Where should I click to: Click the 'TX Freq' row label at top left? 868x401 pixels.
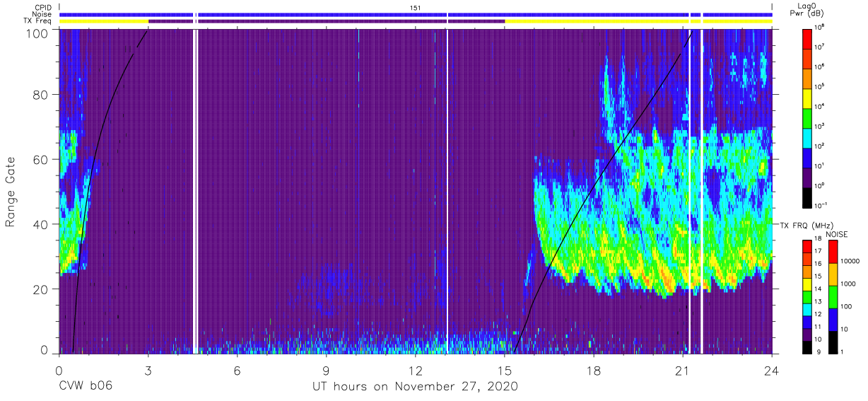[39, 21]
